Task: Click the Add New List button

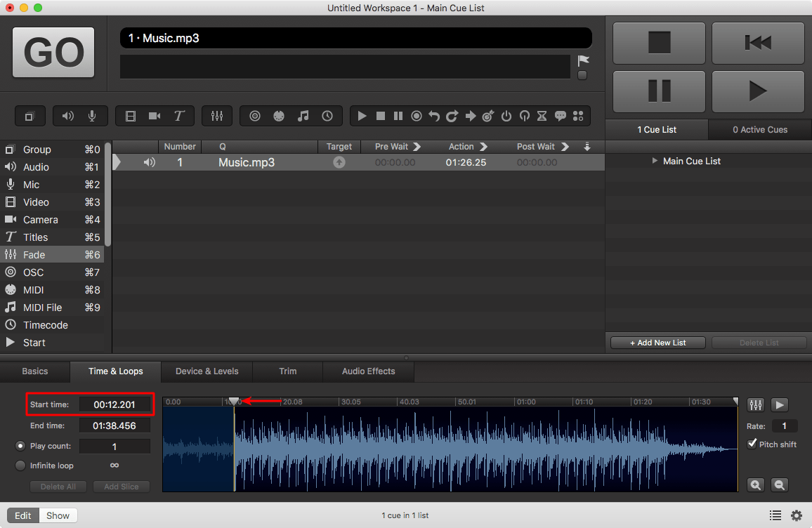Action: (x=657, y=343)
